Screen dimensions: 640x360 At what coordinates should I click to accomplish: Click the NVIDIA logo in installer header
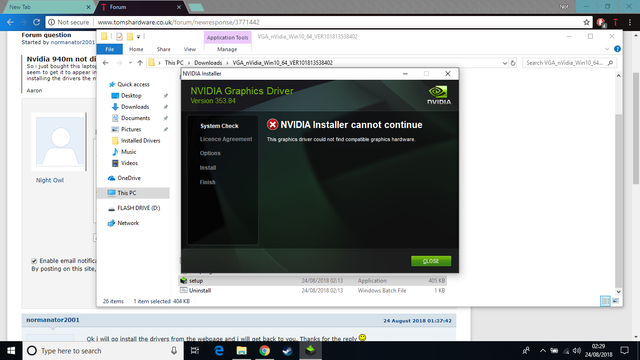[439, 95]
